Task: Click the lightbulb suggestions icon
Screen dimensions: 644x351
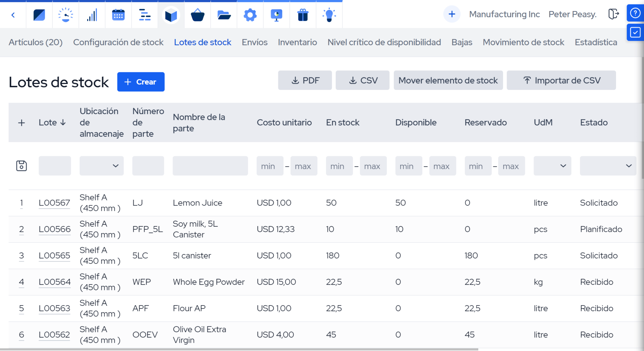Action: pyautogui.click(x=329, y=14)
